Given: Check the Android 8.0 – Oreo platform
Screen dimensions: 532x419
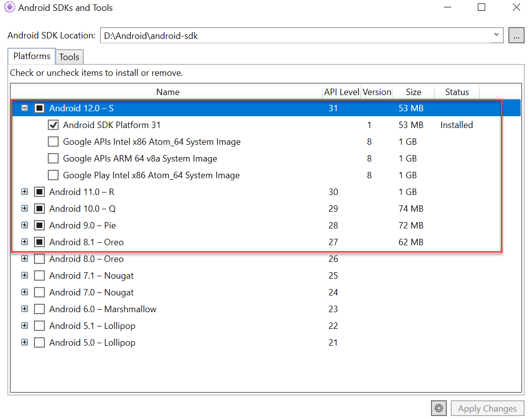Looking at the screenshot, I should 39,258.
